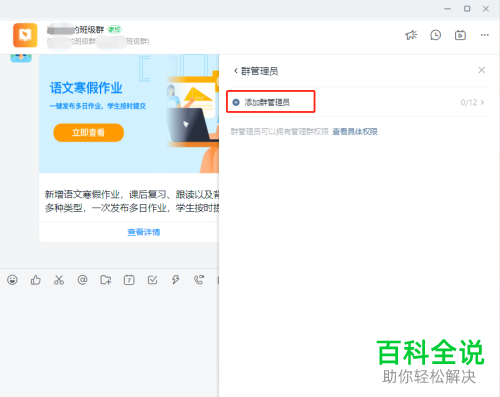
Task: Open the emoji picker smiley icon
Action: point(12,280)
